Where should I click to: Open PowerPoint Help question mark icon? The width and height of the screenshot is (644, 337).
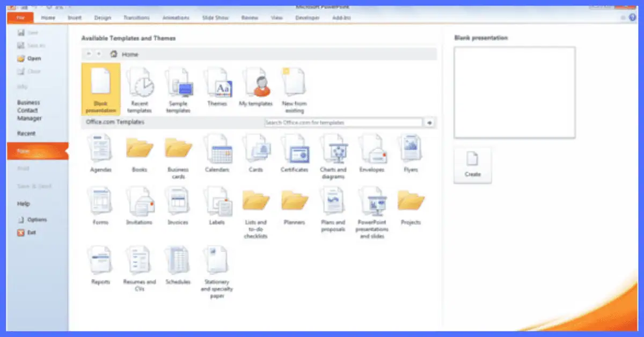tap(632, 18)
